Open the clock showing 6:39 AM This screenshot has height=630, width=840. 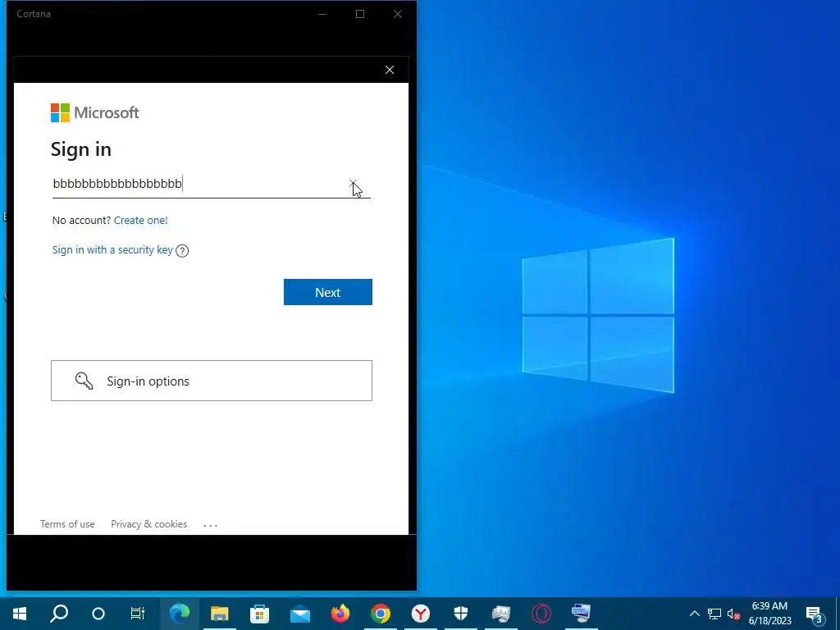click(x=769, y=614)
